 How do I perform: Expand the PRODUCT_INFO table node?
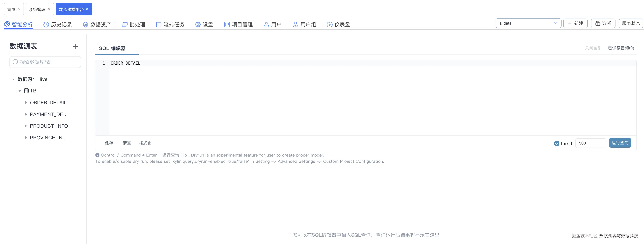click(x=26, y=126)
